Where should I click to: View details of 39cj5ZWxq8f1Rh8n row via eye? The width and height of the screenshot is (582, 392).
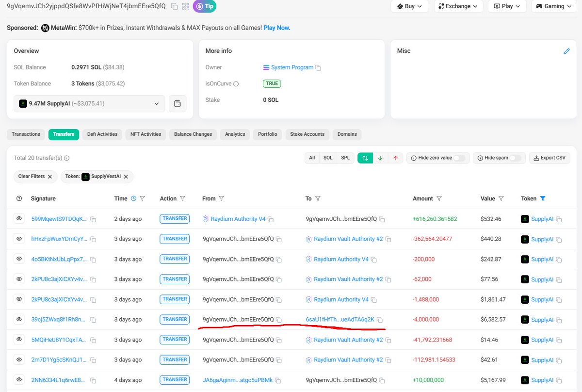point(19,319)
